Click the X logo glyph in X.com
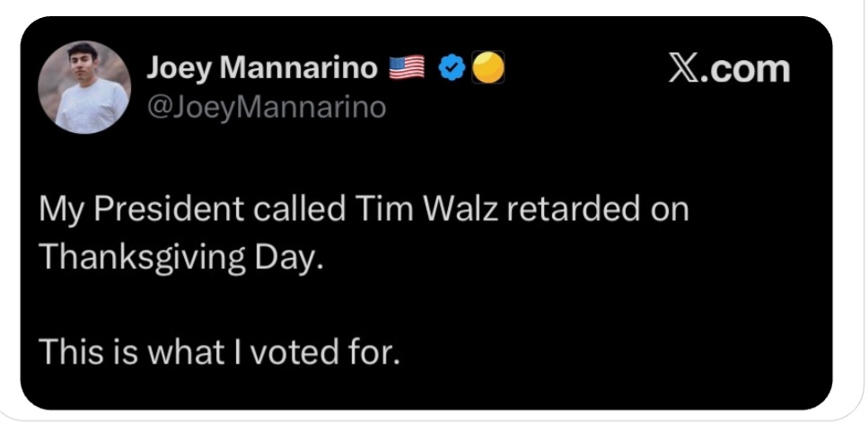The width and height of the screenshot is (868, 432). tap(686, 69)
